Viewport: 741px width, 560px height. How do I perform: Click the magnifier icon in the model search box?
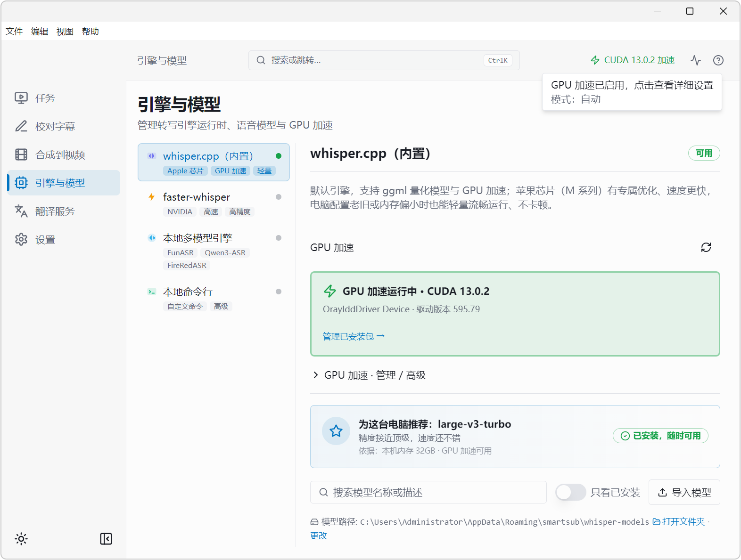pos(323,492)
